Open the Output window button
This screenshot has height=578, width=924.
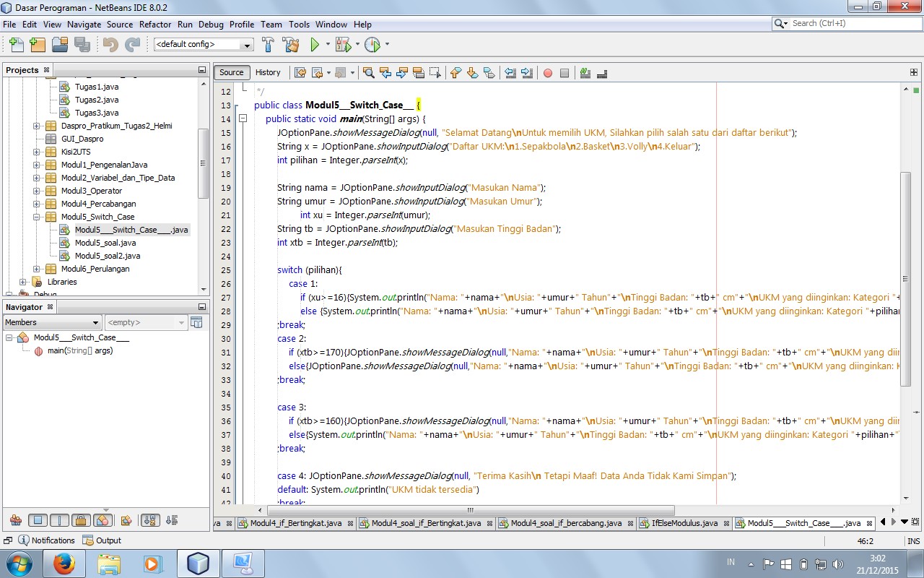point(102,540)
